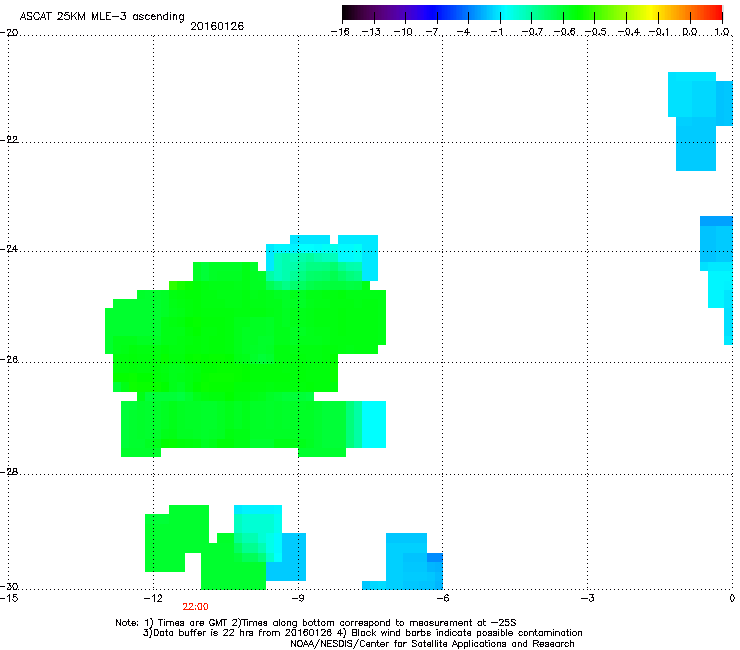Screen dimensions: 740x650
Task: Click the longitude axis label '-3'
Action: (587, 598)
